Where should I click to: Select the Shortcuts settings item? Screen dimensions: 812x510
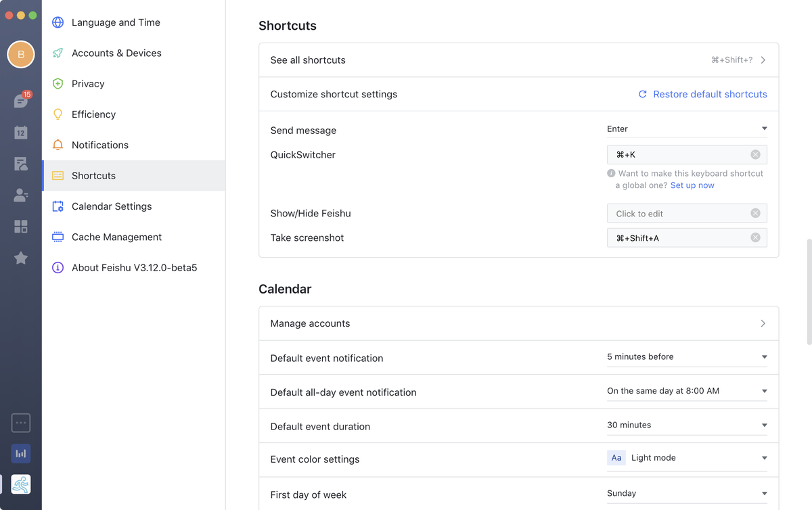coord(133,176)
